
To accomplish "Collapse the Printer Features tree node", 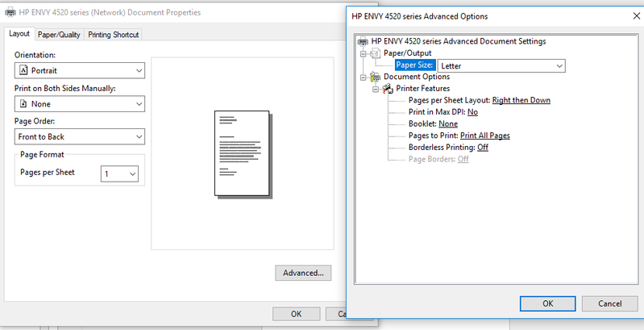I will (376, 89).
